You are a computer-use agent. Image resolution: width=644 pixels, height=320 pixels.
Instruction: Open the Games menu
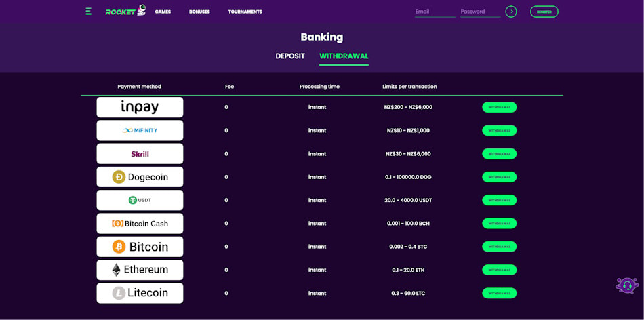tap(163, 12)
